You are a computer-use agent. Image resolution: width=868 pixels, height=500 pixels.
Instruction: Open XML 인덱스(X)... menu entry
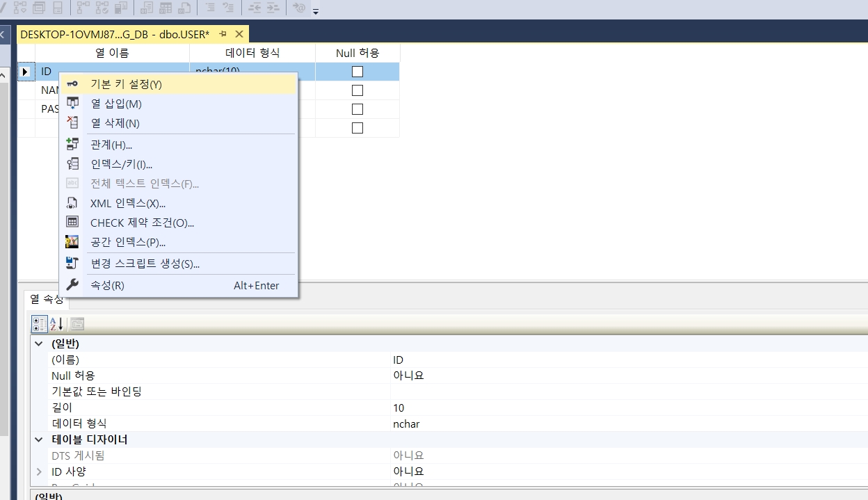coord(179,203)
